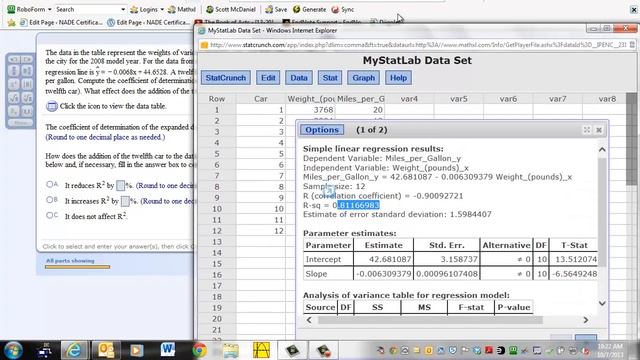Click the data table icon in the question
Screen dimensions: 640x360
[x=51, y=106]
